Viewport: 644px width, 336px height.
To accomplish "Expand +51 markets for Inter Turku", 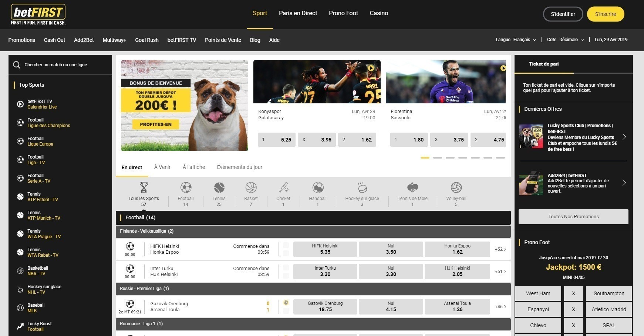I will pyautogui.click(x=500, y=272).
